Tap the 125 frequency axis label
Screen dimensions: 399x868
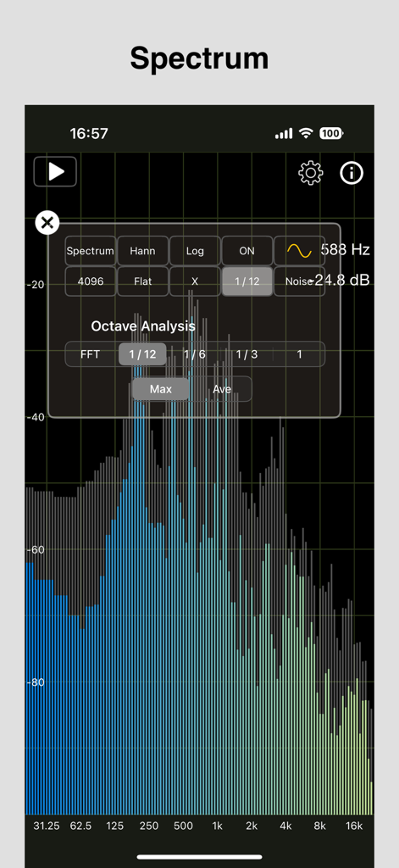114,826
